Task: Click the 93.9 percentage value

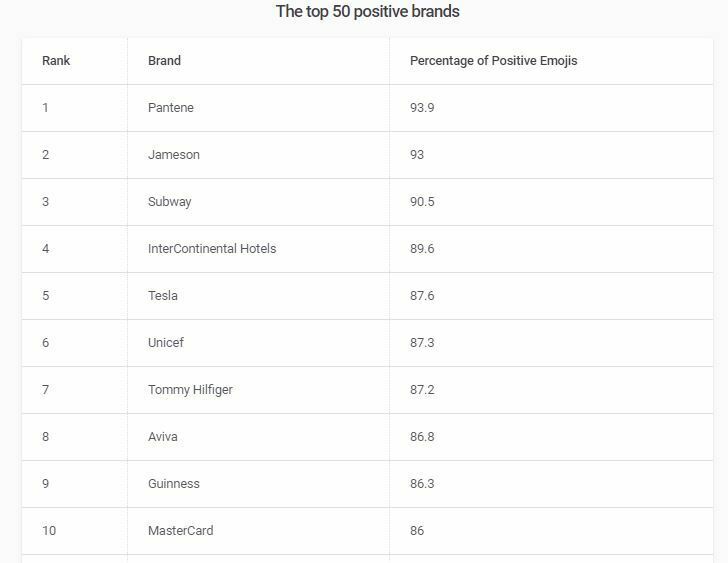Action: (422, 108)
